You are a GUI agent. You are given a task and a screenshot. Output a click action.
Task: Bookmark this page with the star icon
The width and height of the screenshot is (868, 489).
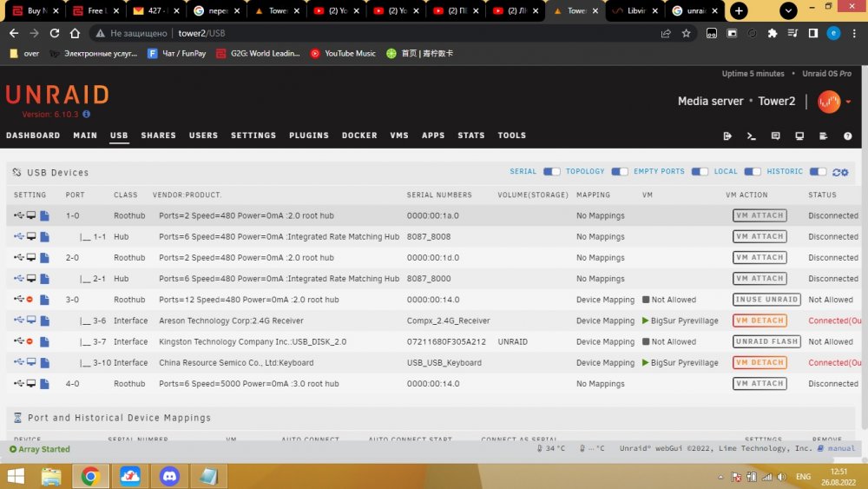(687, 33)
